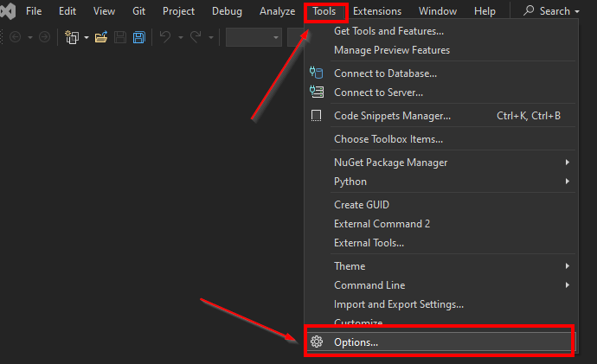Select the Command Line menu entry
597x364 pixels.
point(441,284)
